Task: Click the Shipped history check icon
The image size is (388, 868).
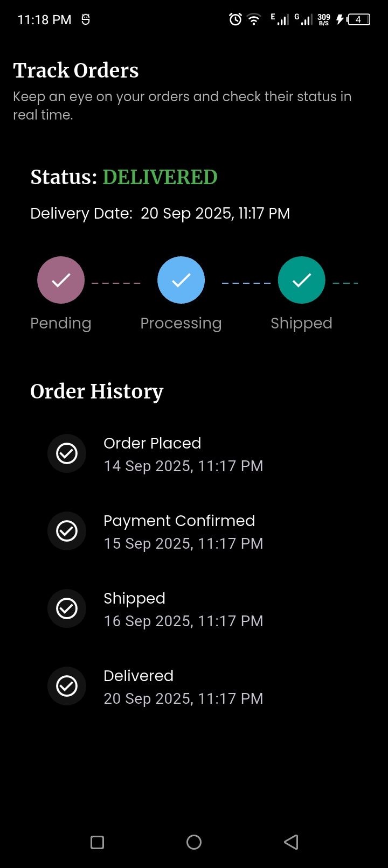Action: pos(67,608)
